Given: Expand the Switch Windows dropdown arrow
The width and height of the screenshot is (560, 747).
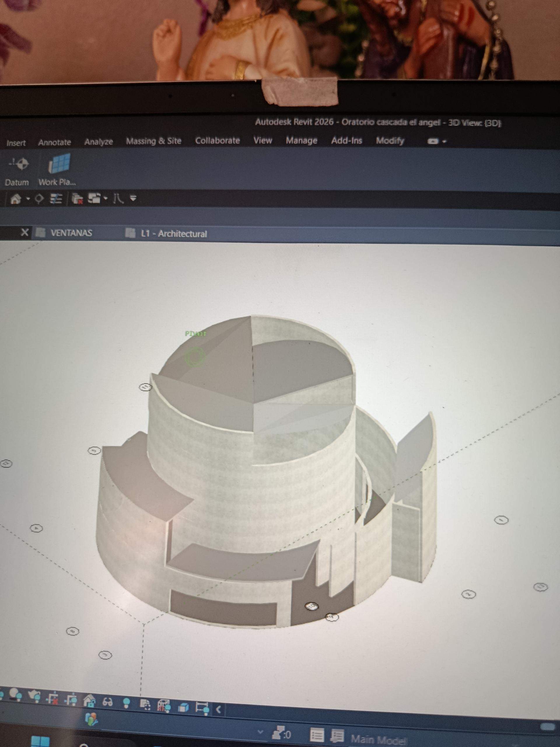Looking at the screenshot, I should point(106,198).
